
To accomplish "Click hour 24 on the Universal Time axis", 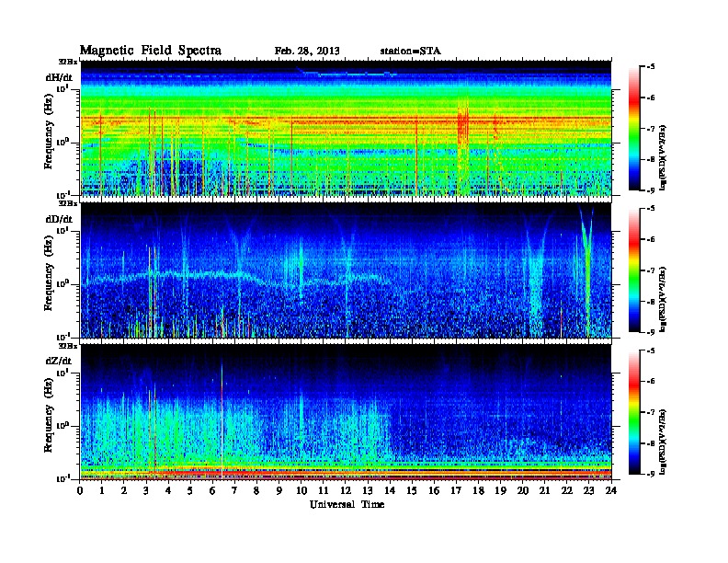I will (x=611, y=491).
